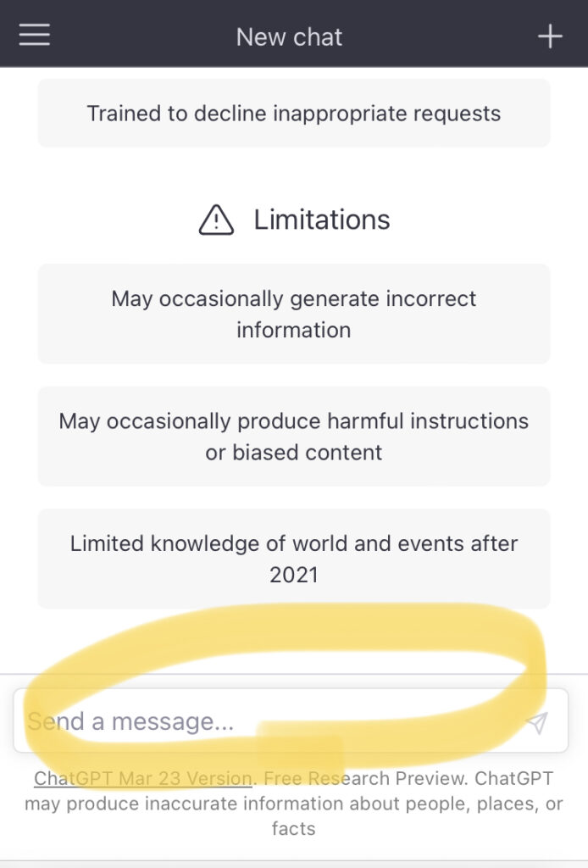This screenshot has width=588, height=868.
Task: Select the Trained to decline inappropriate requests card
Action: 294,114
